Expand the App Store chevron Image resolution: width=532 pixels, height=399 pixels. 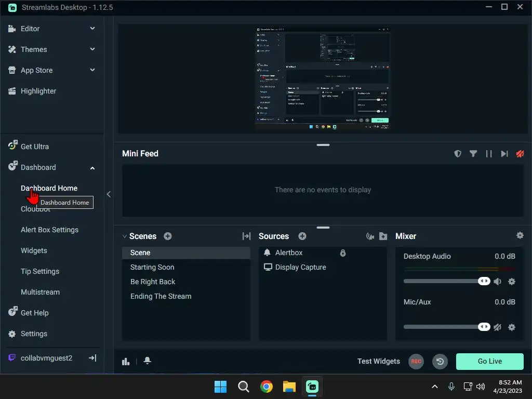tap(92, 70)
